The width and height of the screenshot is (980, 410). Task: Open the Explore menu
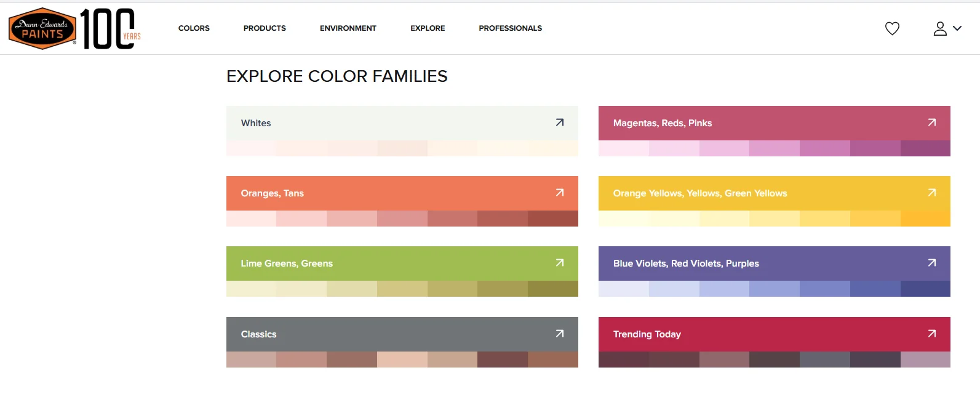[x=428, y=28]
